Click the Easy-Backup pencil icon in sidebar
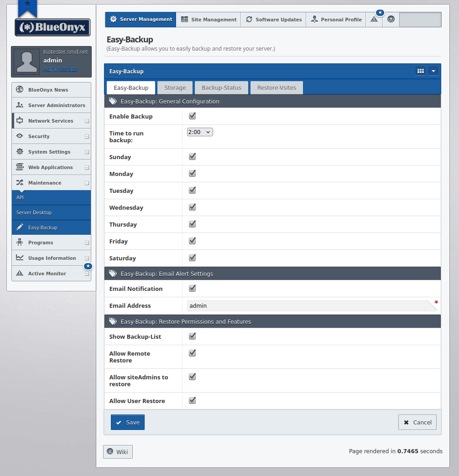The height and width of the screenshot is (476, 459). coord(20,227)
